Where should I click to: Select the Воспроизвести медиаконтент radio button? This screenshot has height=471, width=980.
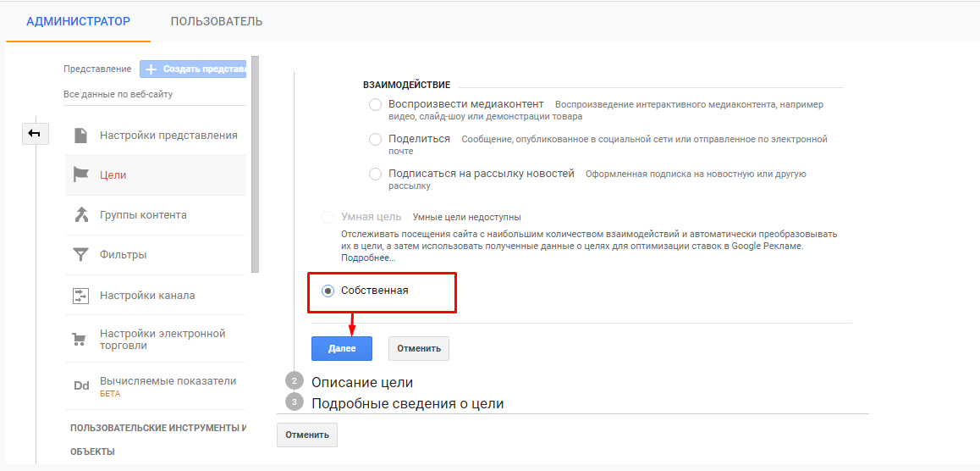coord(376,105)
